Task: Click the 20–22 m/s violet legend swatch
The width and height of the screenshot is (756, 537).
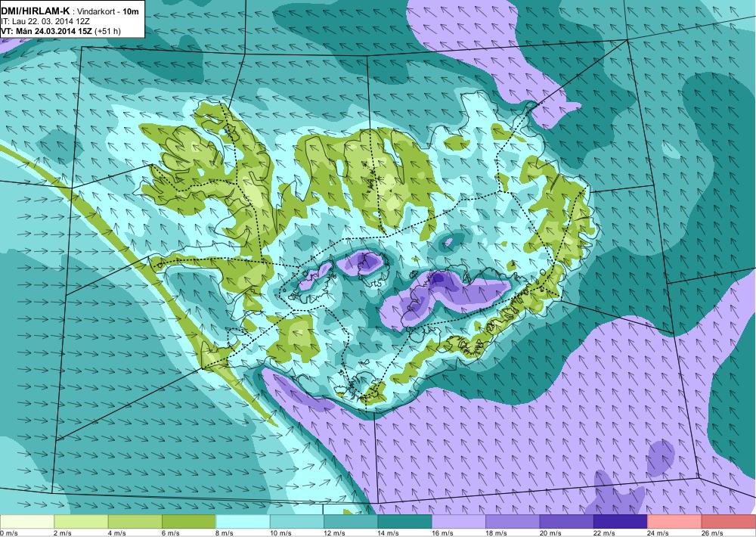Action: click(x=567, y=522)
